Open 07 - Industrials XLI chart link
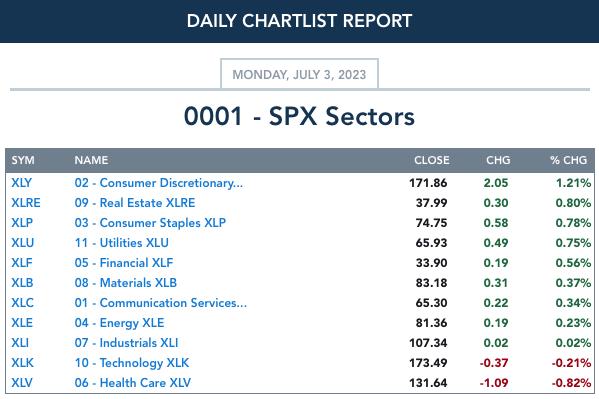599x399 pixels. click(126, 342)
